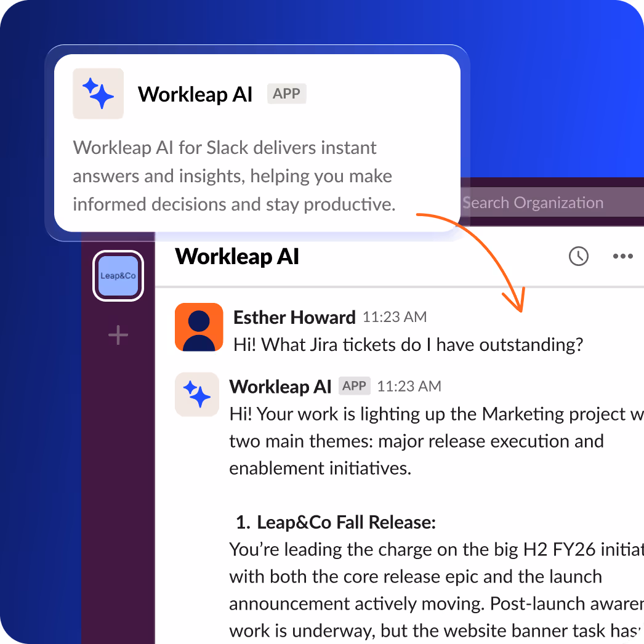
Task: Click the line 'enablement initiatives.'
Action: click(x=320, y=468)
